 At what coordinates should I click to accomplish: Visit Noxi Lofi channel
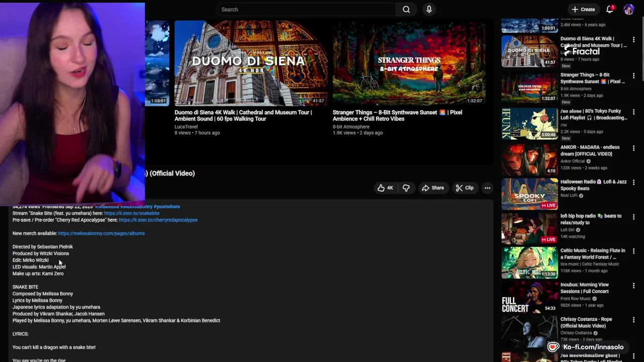coord(569,196)
